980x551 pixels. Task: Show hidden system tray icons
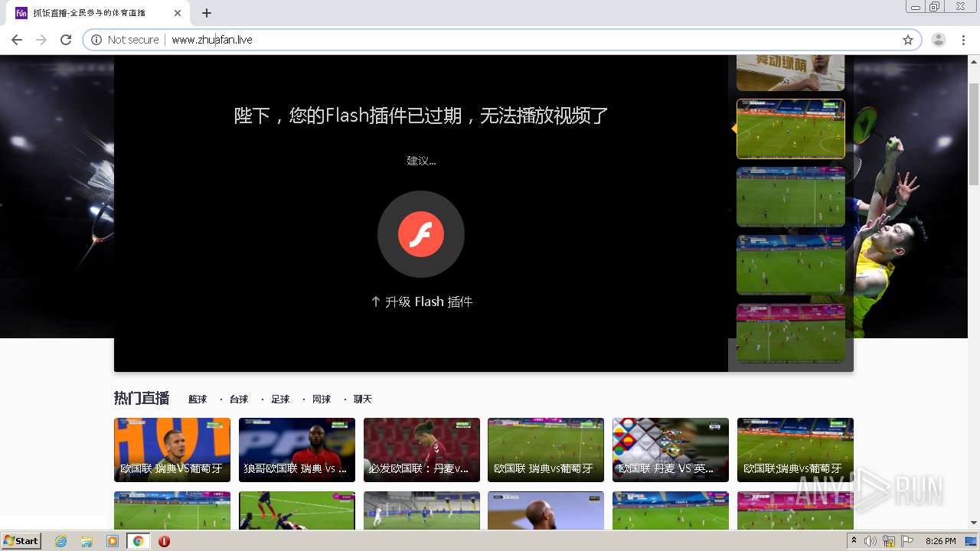854,541
